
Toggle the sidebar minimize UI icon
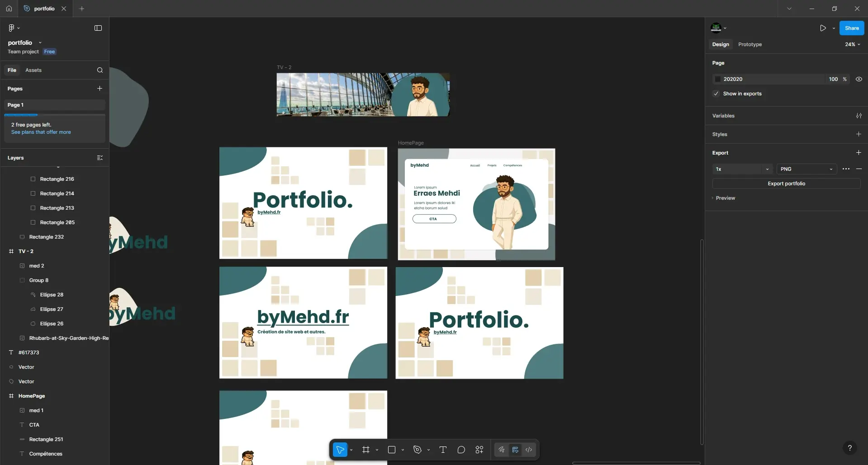(x=98, y=28)
